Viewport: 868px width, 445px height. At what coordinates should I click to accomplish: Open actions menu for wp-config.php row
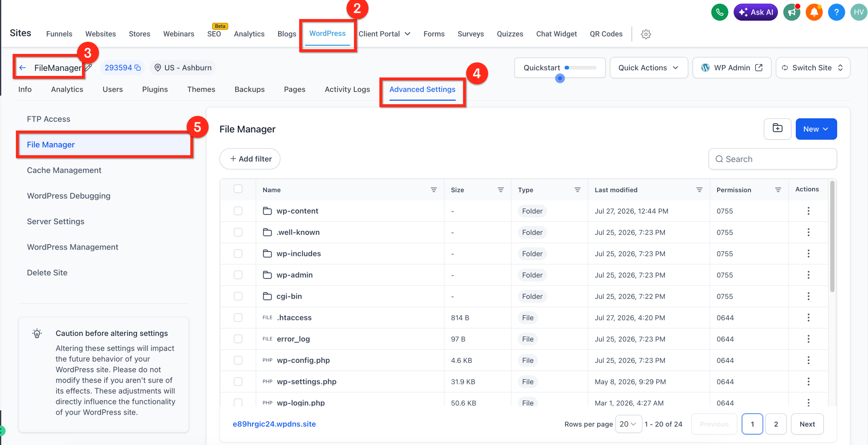pos(808,360)
